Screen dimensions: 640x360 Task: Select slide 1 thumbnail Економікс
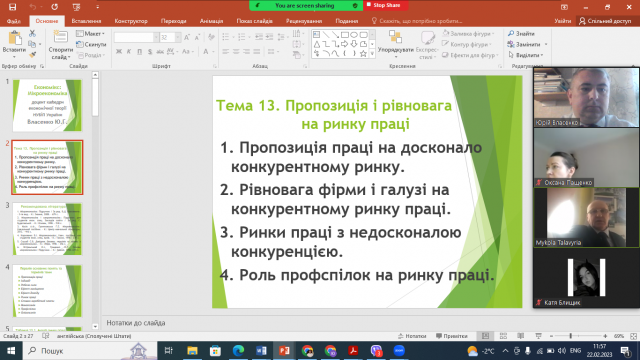(47, 105)
